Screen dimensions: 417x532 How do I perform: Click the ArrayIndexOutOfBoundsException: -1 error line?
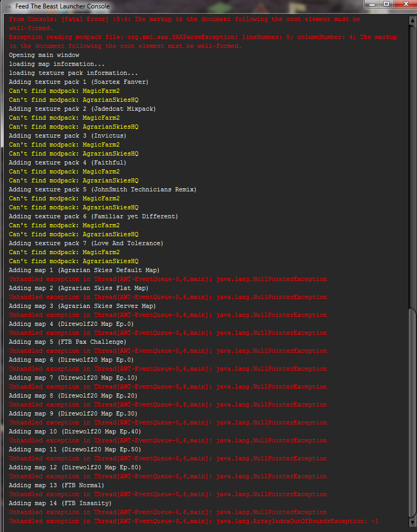click(194, 521)
